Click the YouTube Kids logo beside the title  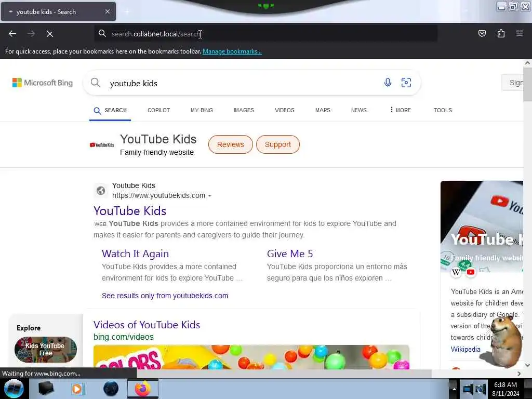tap(102, 145)
